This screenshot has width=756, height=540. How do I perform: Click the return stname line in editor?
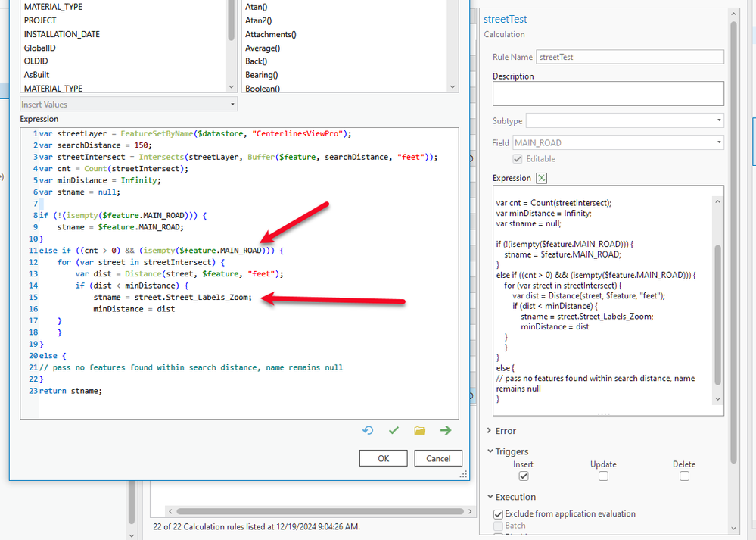point(70,391)
